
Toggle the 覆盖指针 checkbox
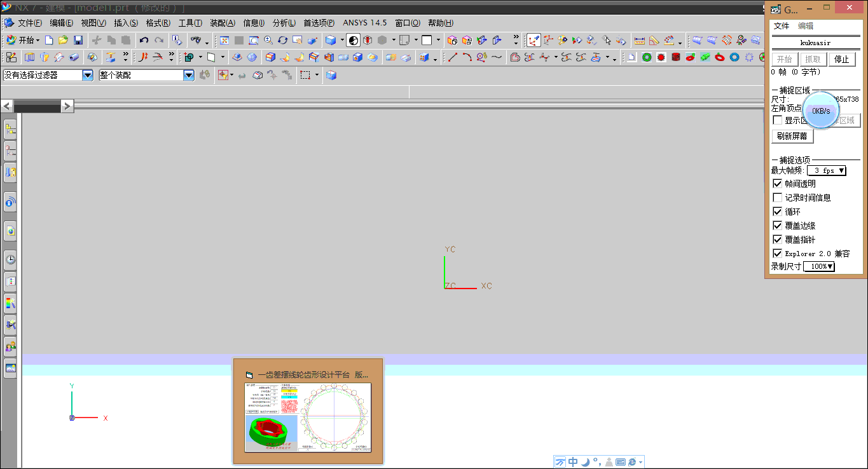pyautogui.click(x=777, y=239)
